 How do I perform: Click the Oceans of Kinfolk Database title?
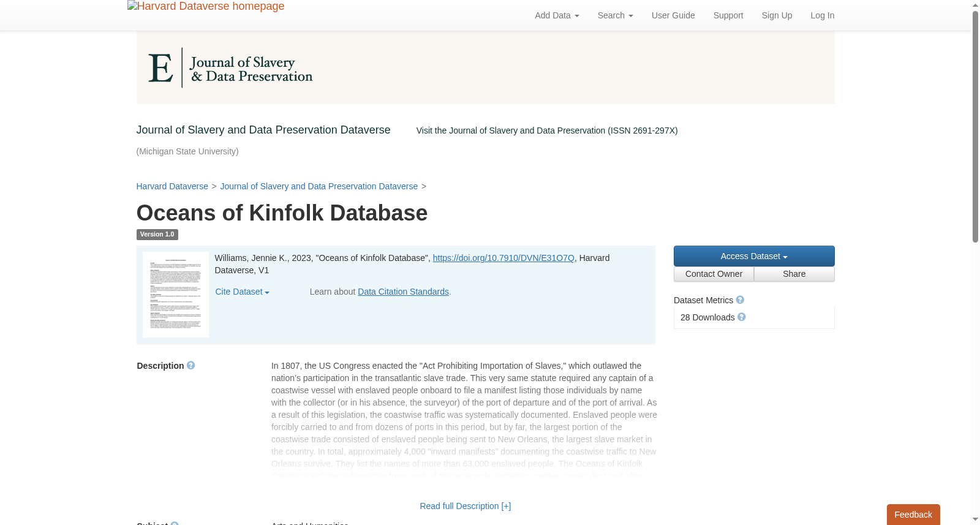click(282, 213)
